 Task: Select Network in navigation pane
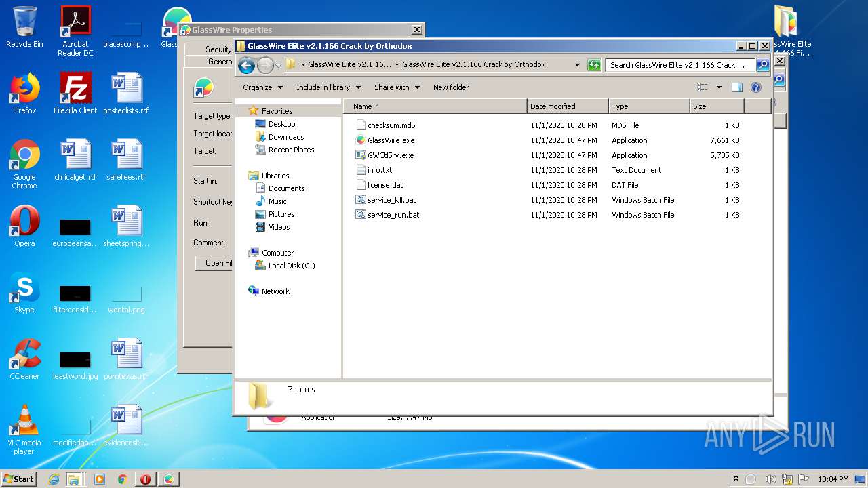point(275,291)
